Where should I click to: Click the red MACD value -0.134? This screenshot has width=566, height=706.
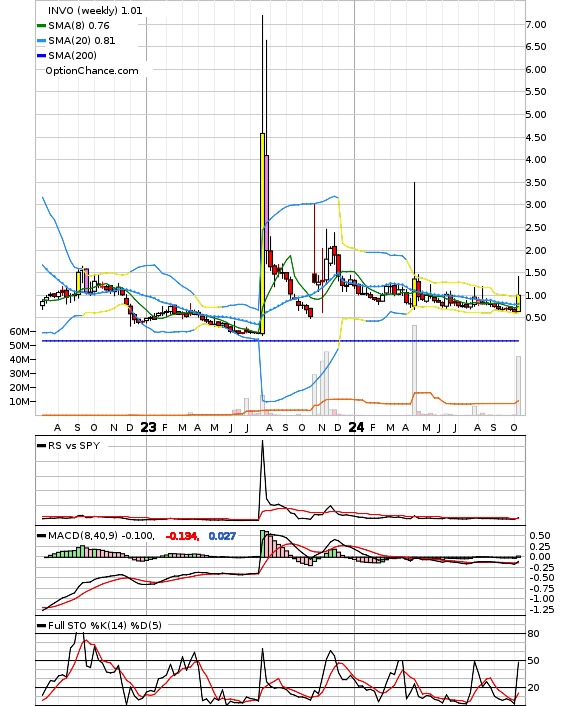(182, 536)
